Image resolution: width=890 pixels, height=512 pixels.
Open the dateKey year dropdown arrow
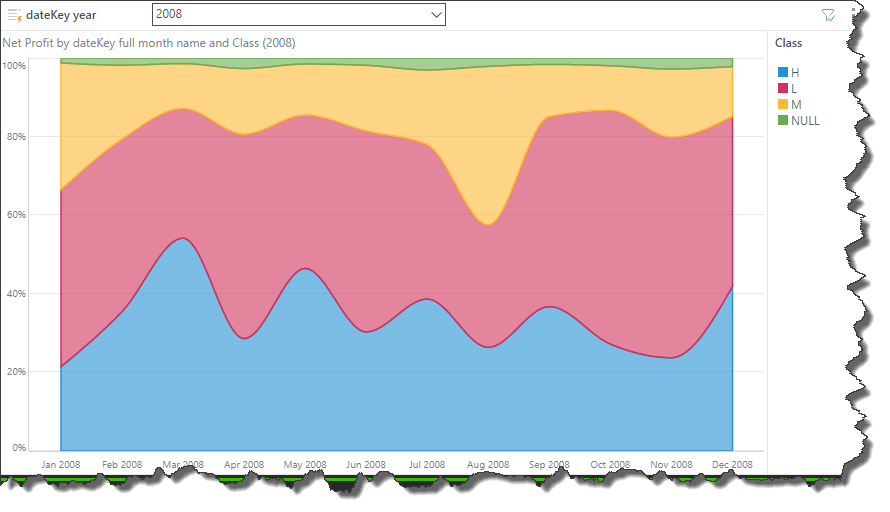point(435,15)
